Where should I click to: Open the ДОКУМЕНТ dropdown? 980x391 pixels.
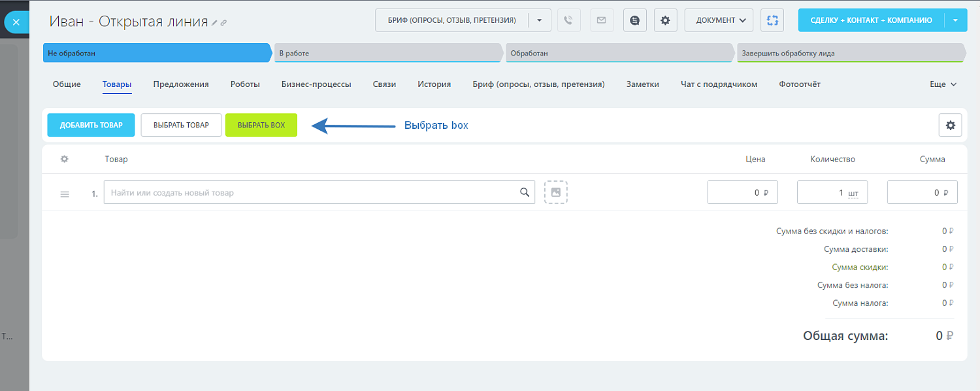[718, 20]
